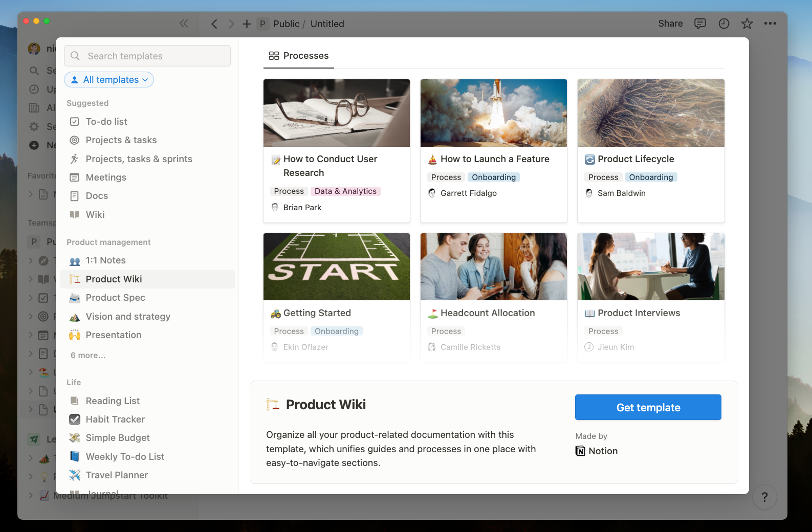
Task: Switch to the Processes tab
Action: tap(299, 56)
